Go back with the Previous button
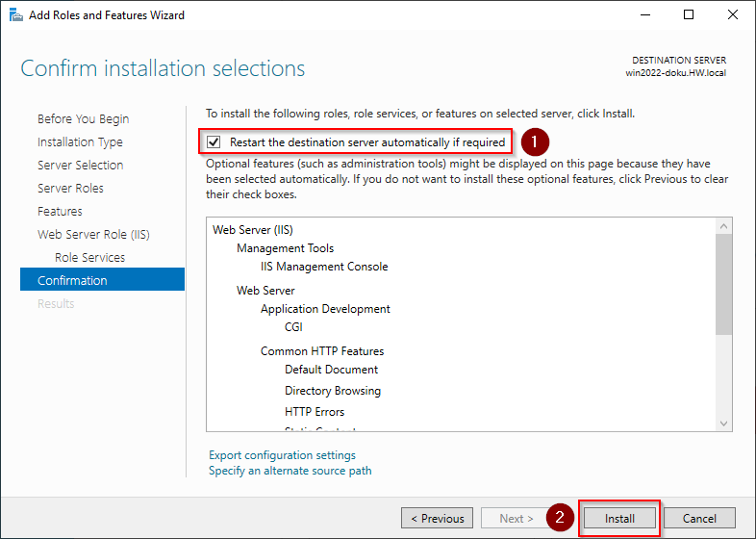756x539 pixels. pos(437,518)
